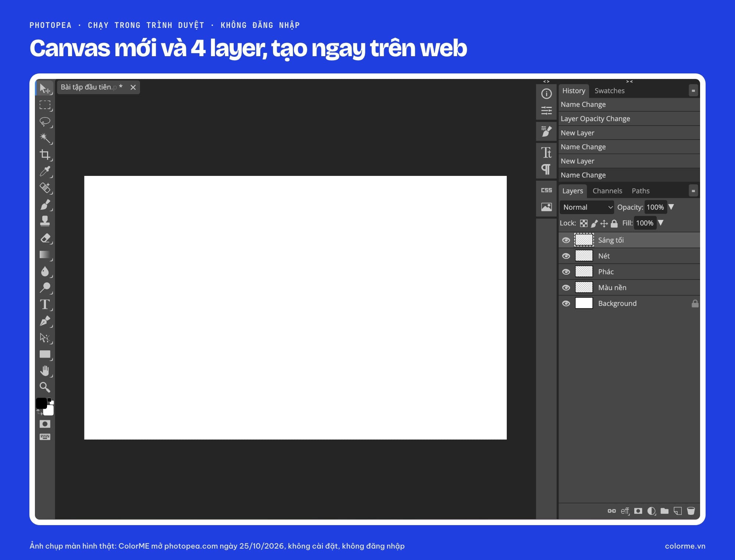Open the Opacity slider arrow

click(671, 207)
